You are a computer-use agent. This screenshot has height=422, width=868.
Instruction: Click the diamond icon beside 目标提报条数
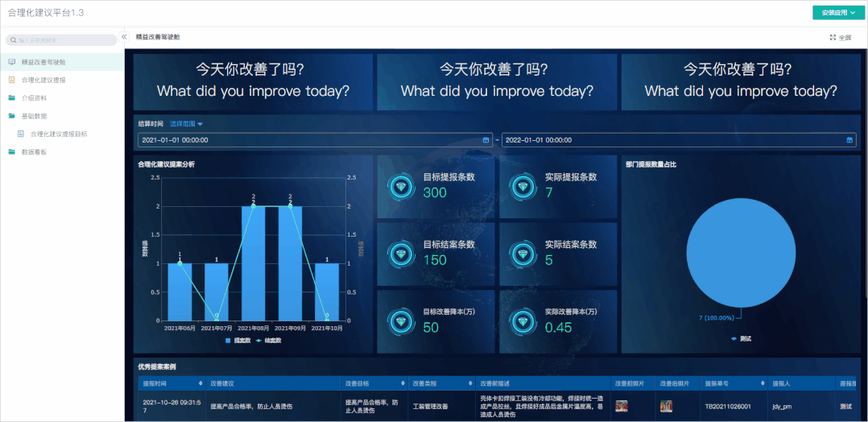coord(400,186)
